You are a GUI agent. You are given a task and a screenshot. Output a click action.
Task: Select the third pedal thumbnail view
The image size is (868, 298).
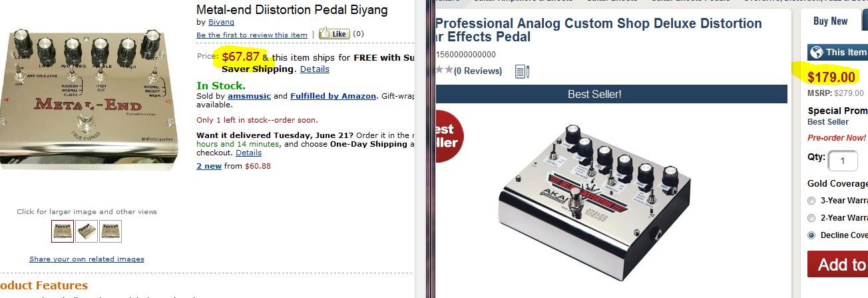(110, 231)
